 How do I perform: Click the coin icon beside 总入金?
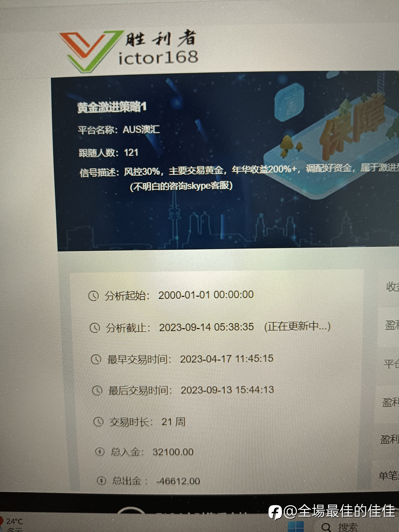tap(100, 451)
